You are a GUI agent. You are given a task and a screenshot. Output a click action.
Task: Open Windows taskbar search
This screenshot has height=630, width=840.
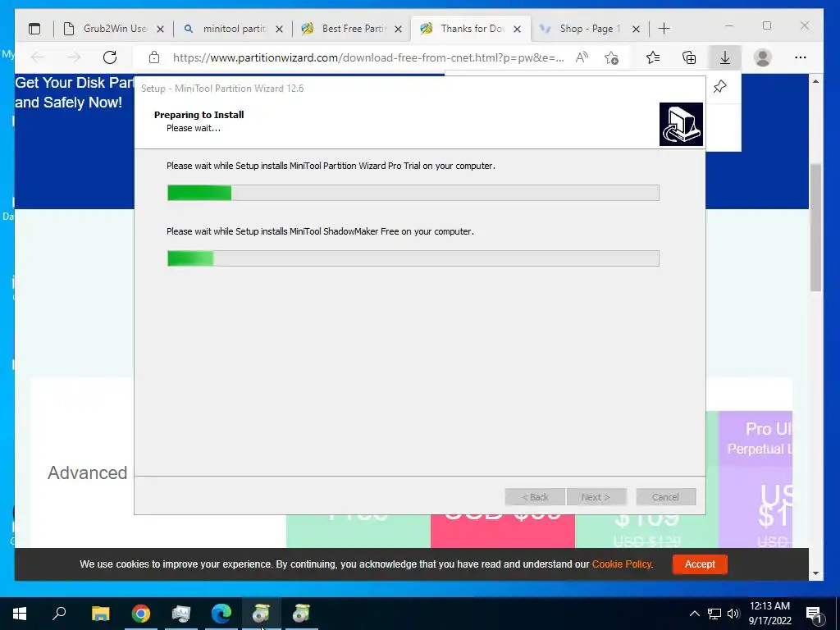pyautogui.click(x=59, y=614)
